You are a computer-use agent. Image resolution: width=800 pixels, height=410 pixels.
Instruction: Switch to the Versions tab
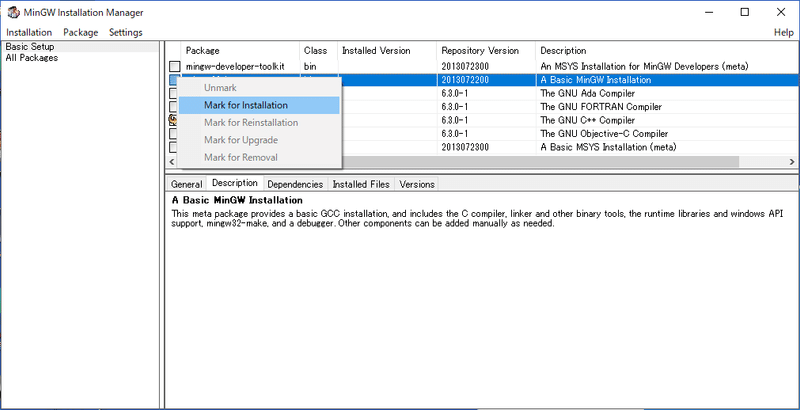pos(417,184)
